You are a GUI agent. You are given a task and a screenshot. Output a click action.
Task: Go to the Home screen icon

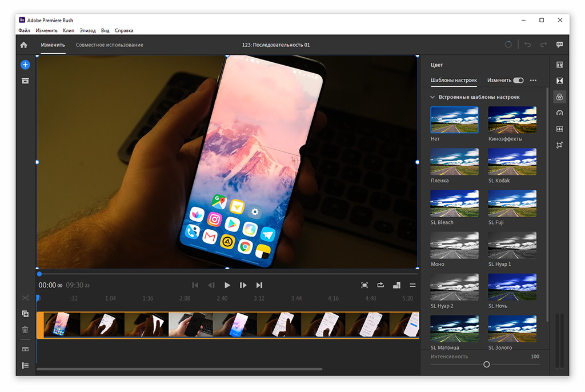(x=24, y=45)
